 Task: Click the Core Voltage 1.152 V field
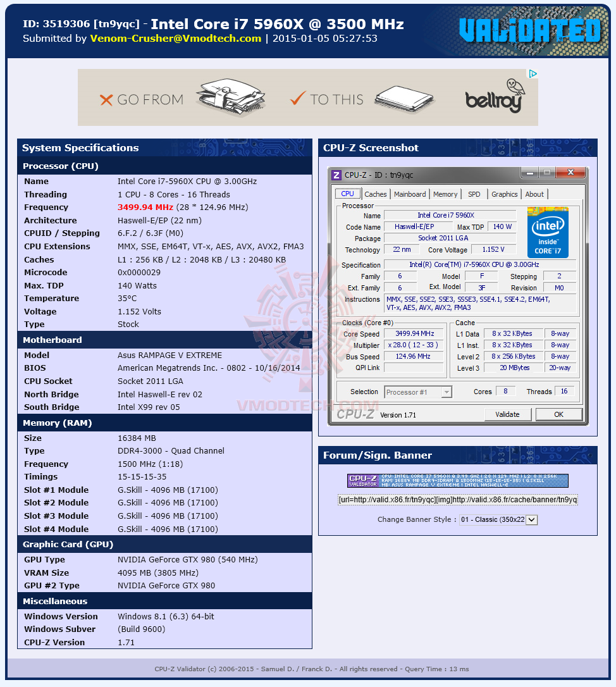point(493,250)
